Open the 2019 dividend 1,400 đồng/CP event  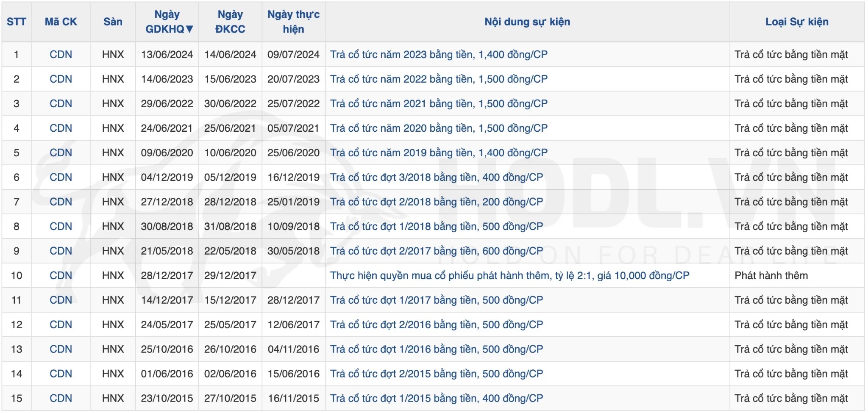point(439,153)
